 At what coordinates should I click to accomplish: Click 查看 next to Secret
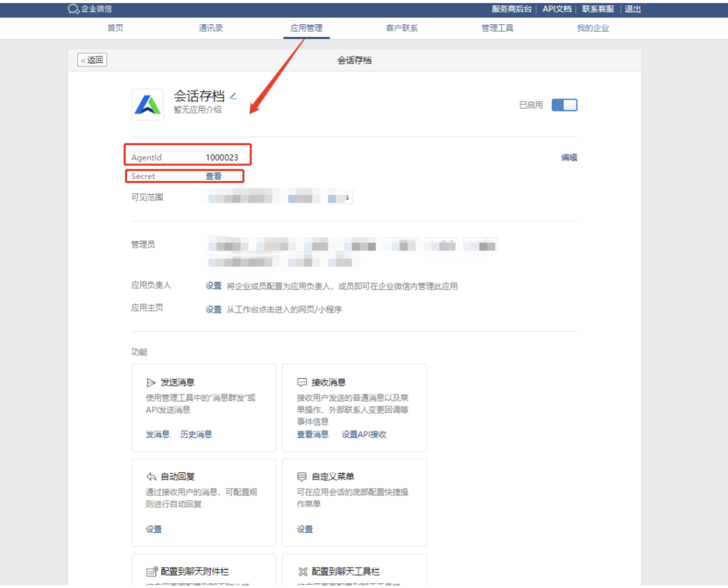pos(213,176)
